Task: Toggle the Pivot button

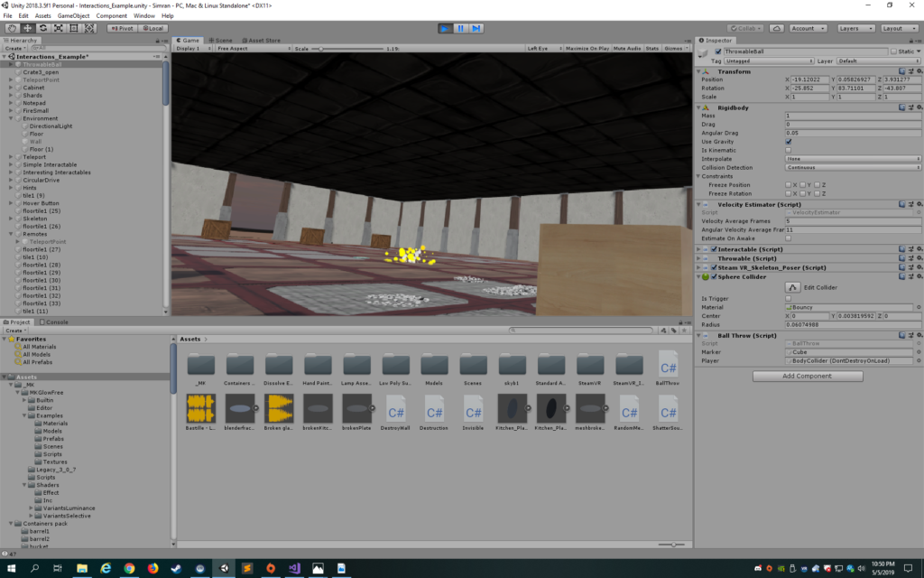Action: pos(122,28)
